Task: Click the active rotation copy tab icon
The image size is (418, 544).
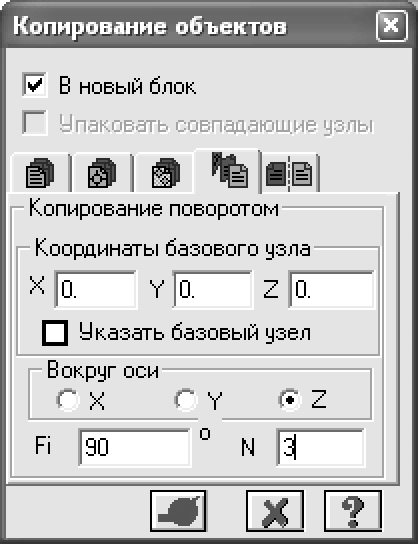Action: click(x=228, y=170)
